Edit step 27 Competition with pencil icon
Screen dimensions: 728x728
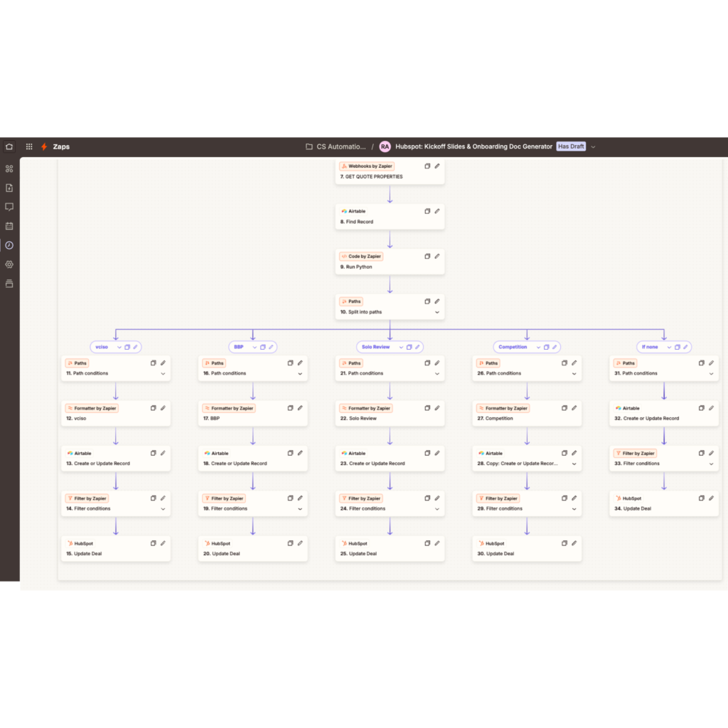(x=574, y=407)
